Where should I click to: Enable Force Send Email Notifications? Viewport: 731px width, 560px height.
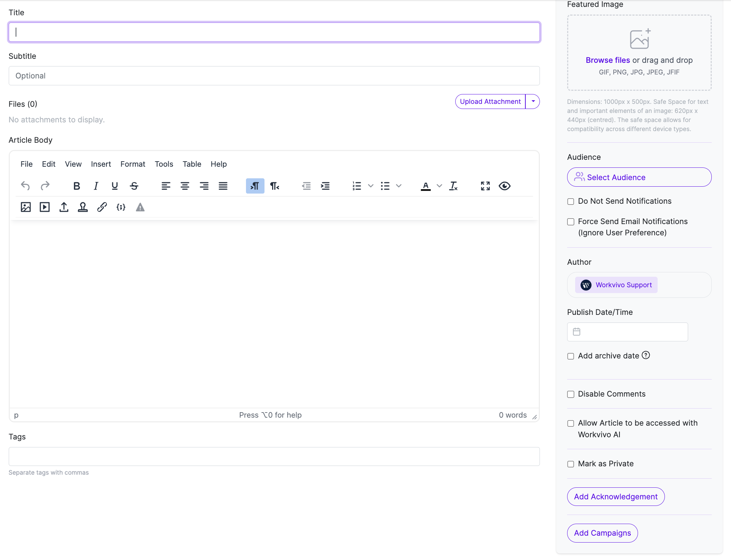tap(571, 222)
